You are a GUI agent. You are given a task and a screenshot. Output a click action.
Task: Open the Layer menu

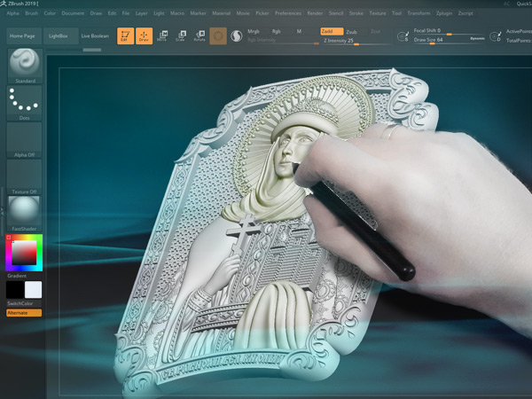click(x=142, y=13)
